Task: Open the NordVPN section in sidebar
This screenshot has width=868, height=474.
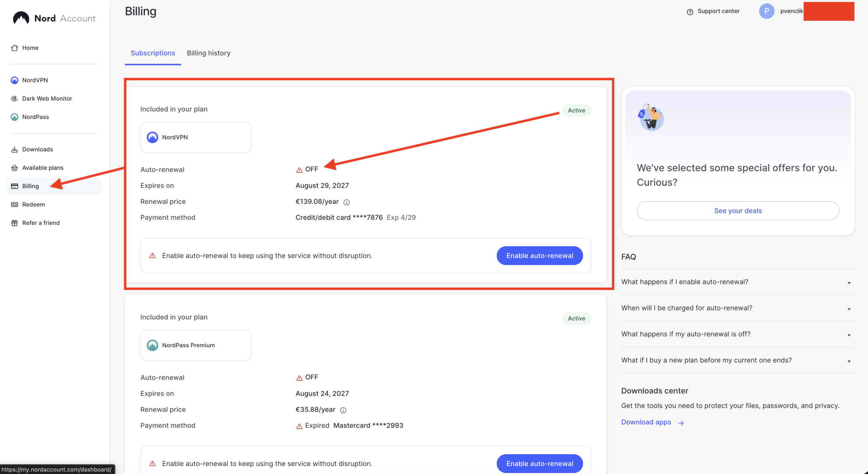Action: [36, 80]
